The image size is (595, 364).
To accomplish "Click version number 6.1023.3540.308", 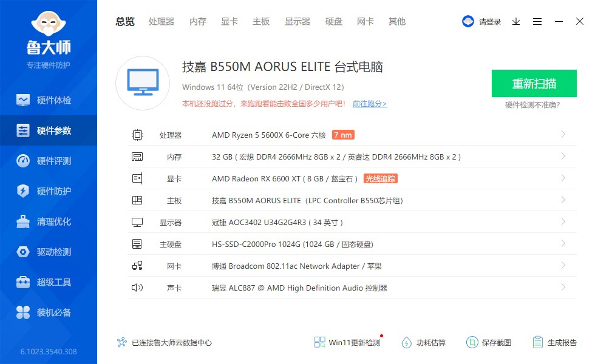I will (x=49, y=351).
